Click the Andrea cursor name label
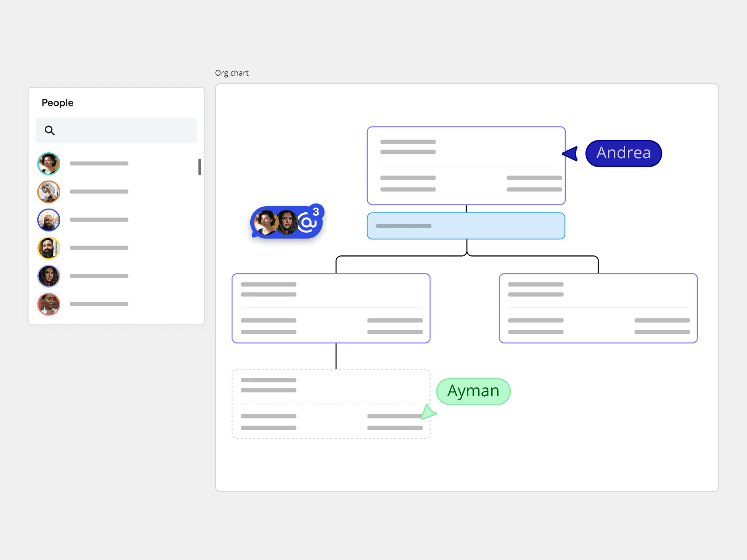The width and height of the screenshot is (747, 560). 623,153
